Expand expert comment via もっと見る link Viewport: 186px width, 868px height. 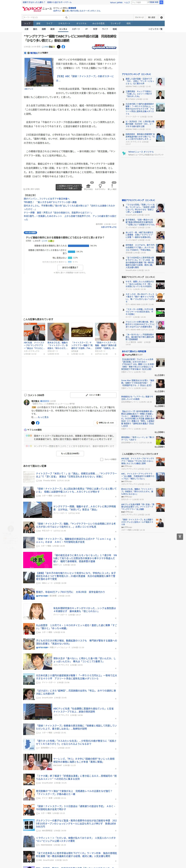coord(43,417)
